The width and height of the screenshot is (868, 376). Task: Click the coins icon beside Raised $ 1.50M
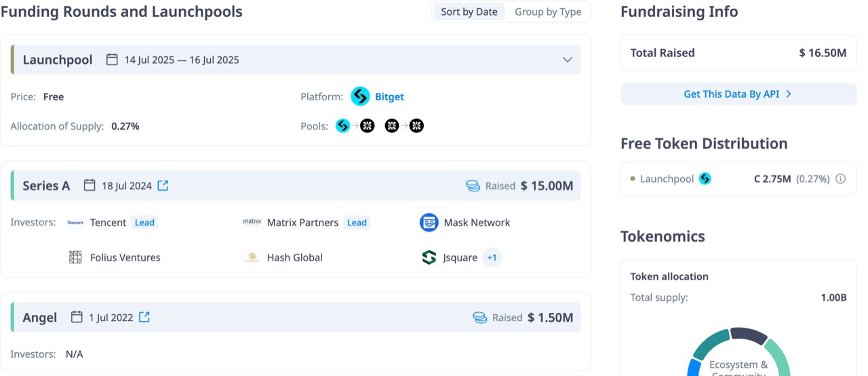[x=479, y=318]
